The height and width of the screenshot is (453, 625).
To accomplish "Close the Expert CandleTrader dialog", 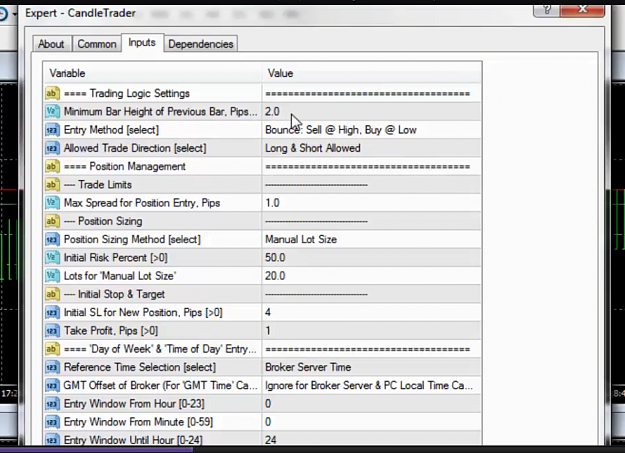I will click(582, 10).
